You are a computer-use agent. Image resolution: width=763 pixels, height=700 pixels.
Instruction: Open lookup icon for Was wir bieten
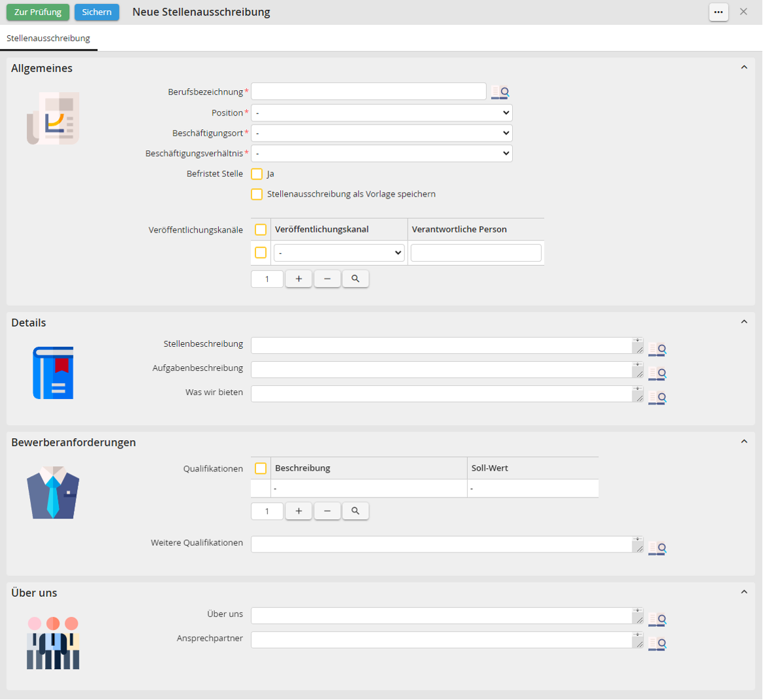click(x=657, y=398)
